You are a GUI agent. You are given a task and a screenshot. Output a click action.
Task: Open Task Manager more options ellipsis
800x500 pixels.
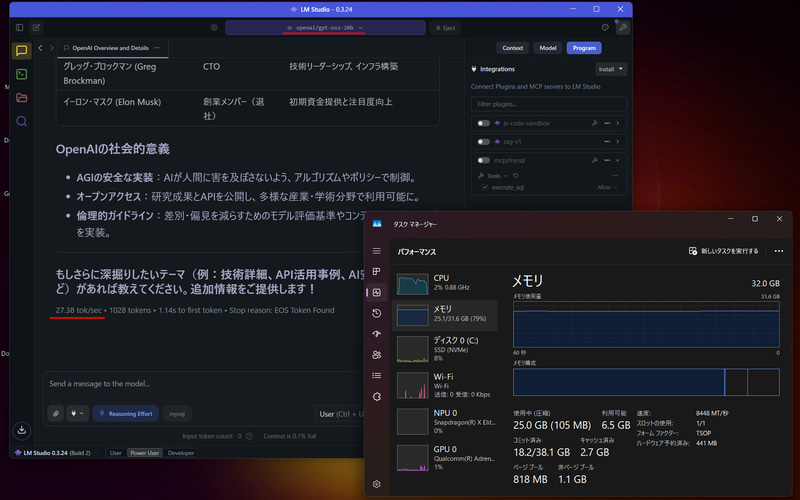pyautogui.click(x=779, y=251)
